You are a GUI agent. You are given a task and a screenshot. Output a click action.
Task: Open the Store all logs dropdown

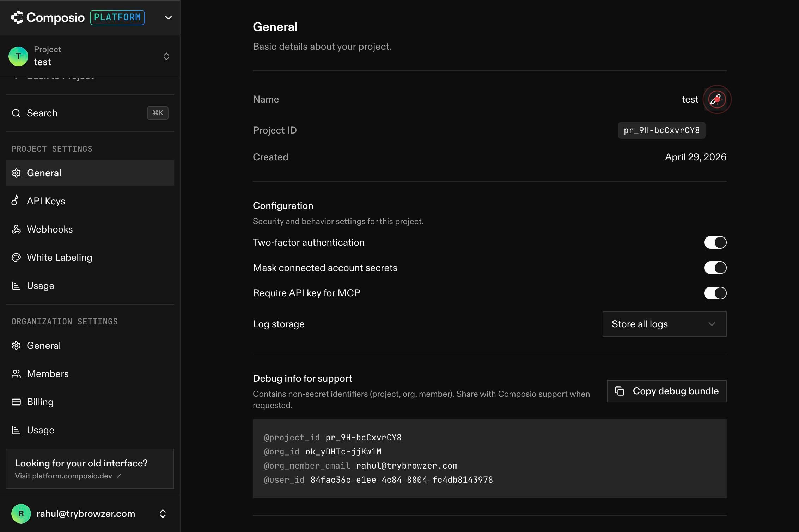click(664, 324)
